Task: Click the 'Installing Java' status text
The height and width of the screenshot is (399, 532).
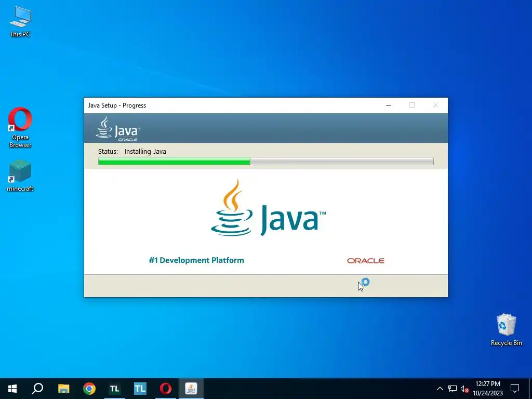Action: 145,152
